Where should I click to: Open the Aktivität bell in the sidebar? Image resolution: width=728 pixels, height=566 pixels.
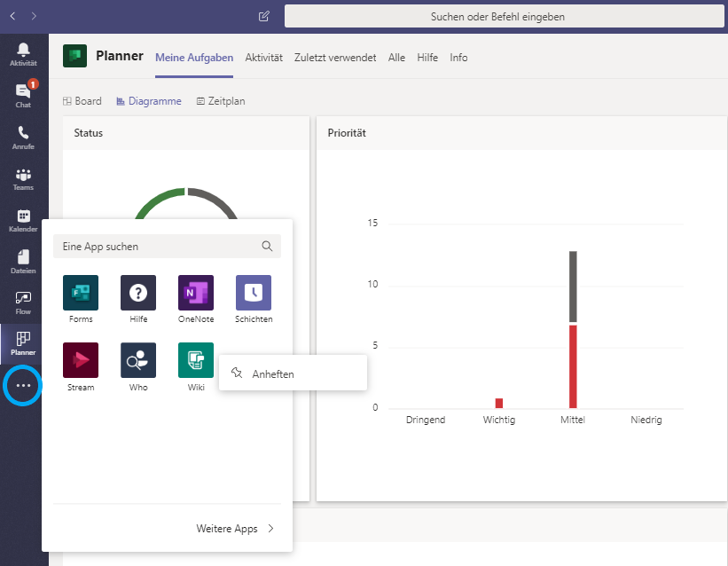[x=23, y=54]
